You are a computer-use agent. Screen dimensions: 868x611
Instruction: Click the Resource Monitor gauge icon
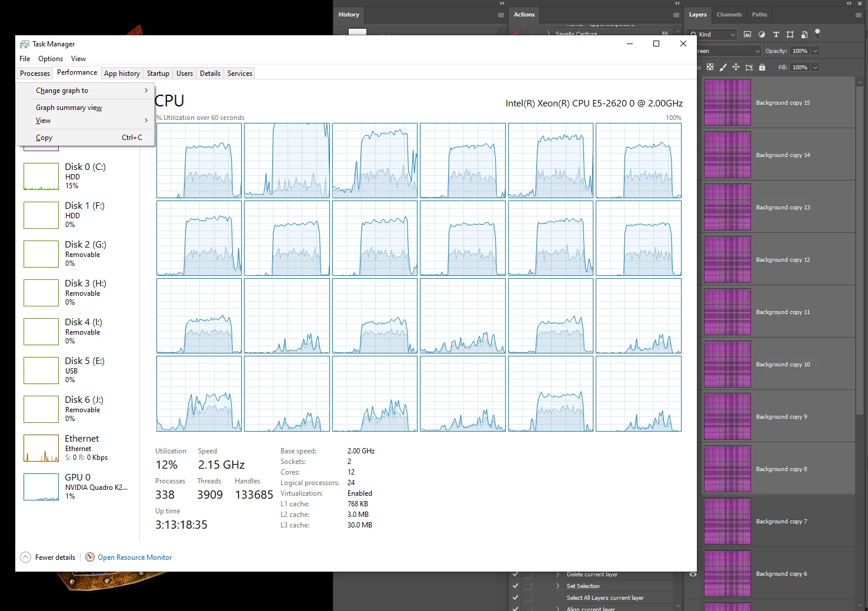coord(90,557)
